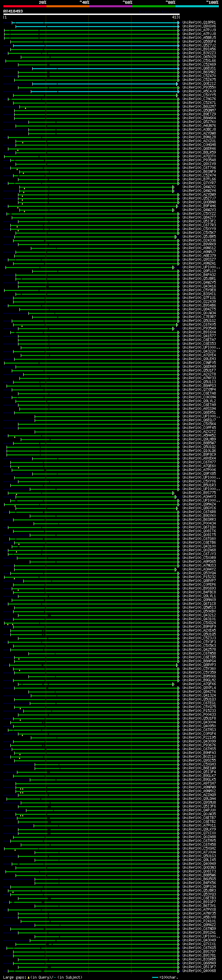Screen dimensions: 222x980
Task: Select the UniRef100_B8APG3 label
Action: (199, 386)
